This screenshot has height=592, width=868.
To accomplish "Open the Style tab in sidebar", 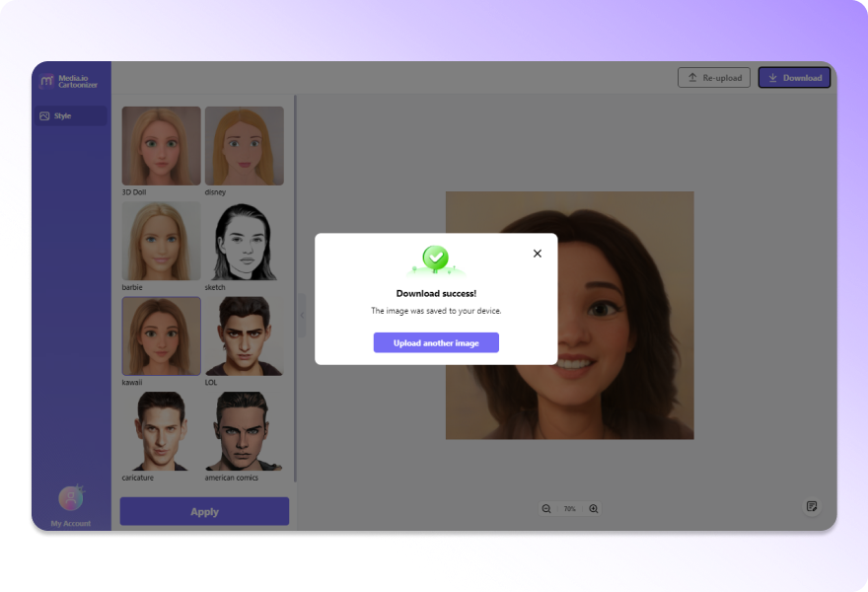I will click(x=69, y=116).
